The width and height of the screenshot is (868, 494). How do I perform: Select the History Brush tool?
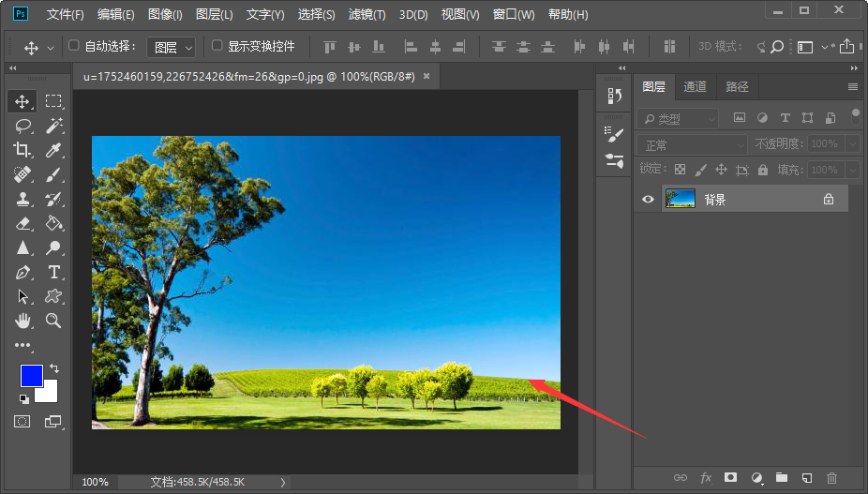tap(53, 199)
